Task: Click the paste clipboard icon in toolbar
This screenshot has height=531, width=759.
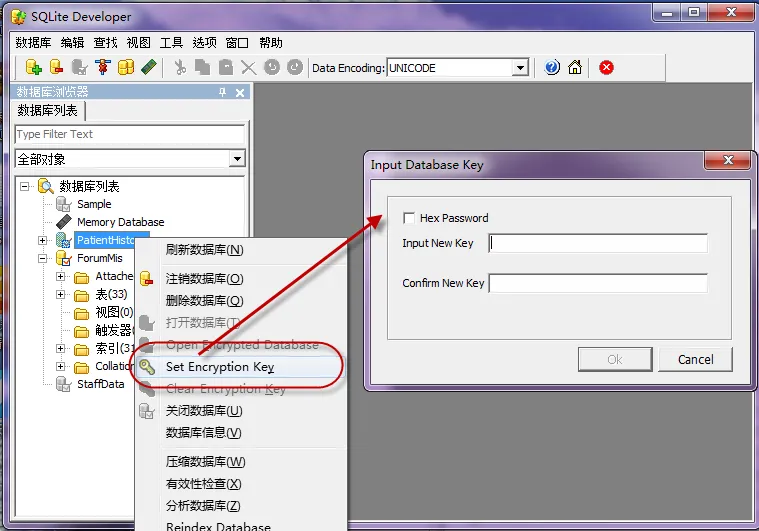Action: (x=226, y=67)
